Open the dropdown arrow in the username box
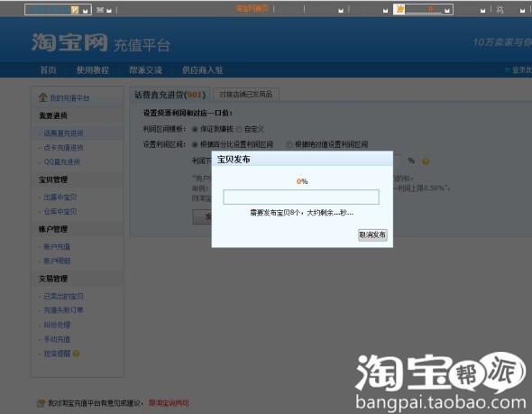532x414 pixels. click(86, 11)
